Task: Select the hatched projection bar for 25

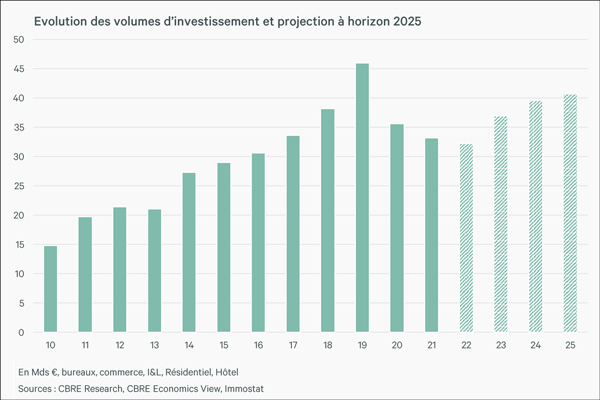Action: tap(570, 213)
